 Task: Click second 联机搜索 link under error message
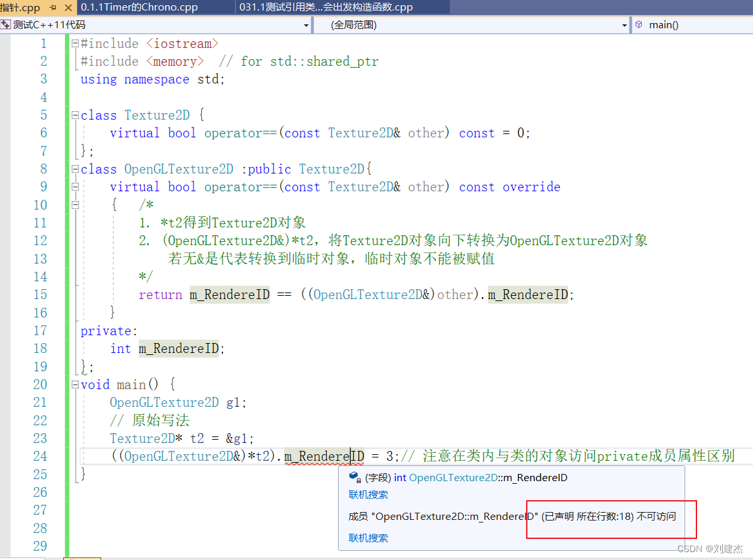tap(368, 538)
